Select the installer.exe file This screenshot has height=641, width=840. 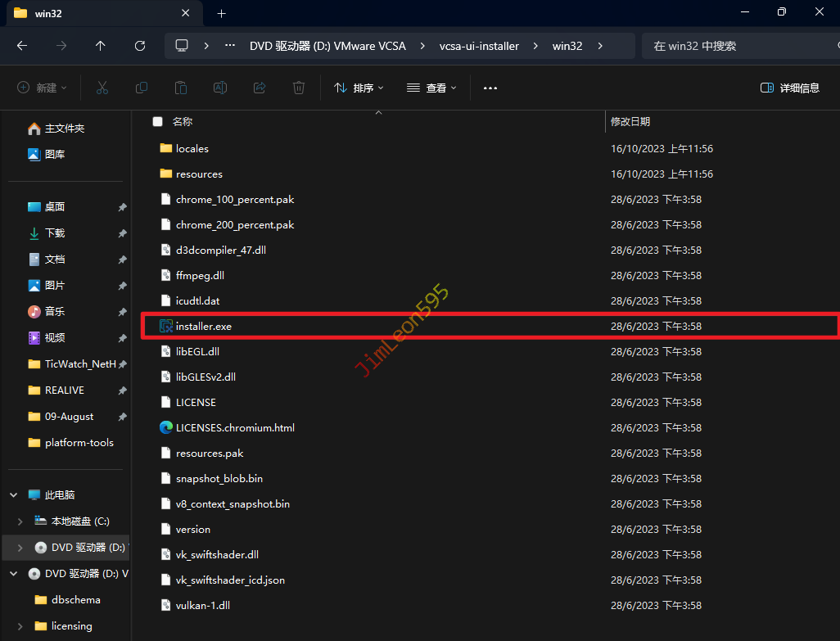click(x=204, y=327)
